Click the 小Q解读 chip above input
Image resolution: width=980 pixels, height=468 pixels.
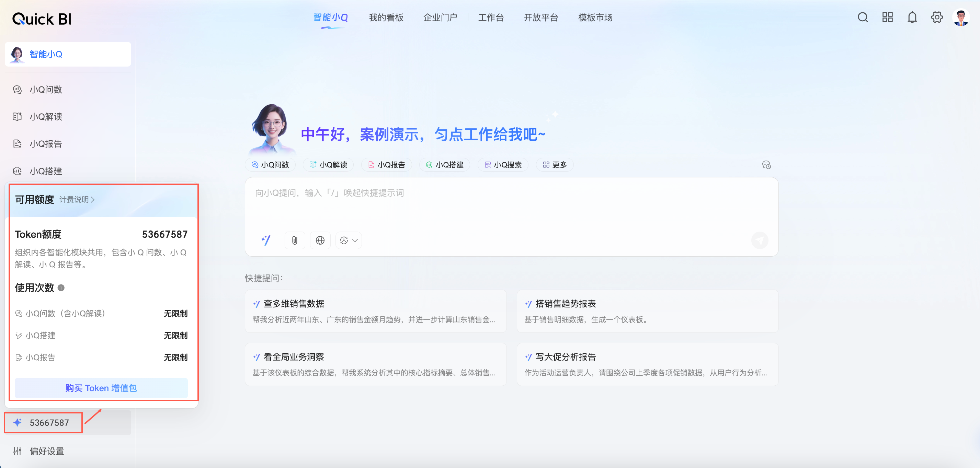(x=328, y=165)
